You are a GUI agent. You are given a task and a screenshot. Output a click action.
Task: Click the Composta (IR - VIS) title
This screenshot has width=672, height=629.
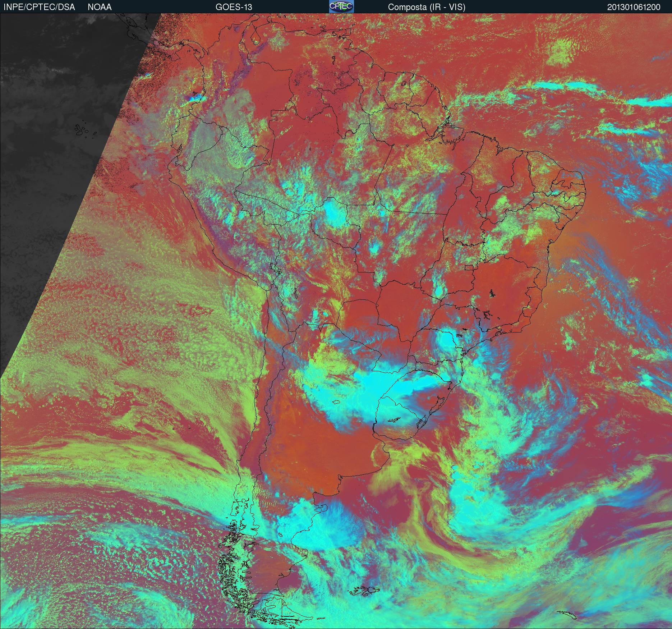(x=427, y=7)
